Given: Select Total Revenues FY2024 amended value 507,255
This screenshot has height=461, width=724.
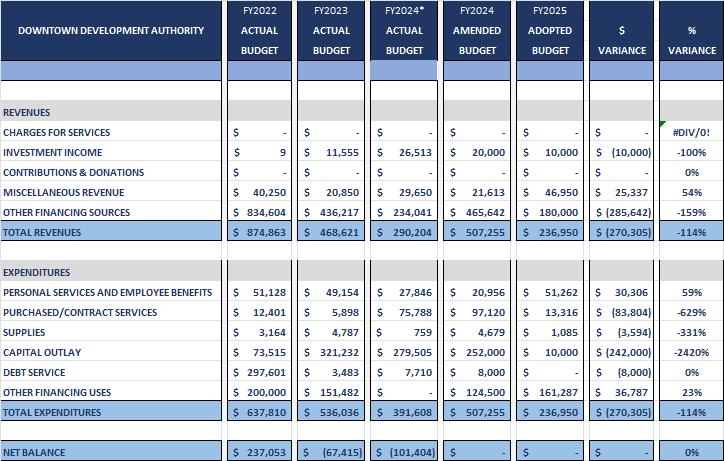Looking at the screenshot, I should coord(477,232).
